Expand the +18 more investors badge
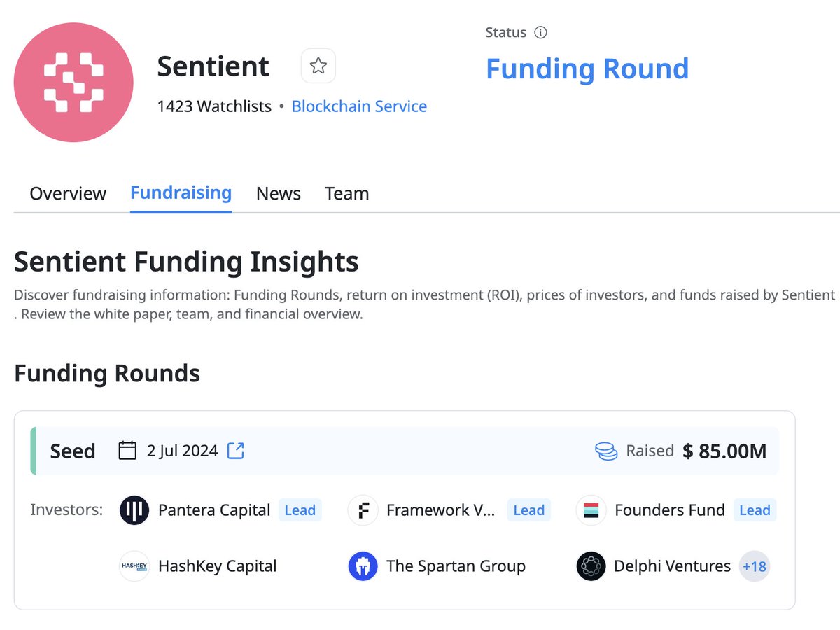 [755, 566]
